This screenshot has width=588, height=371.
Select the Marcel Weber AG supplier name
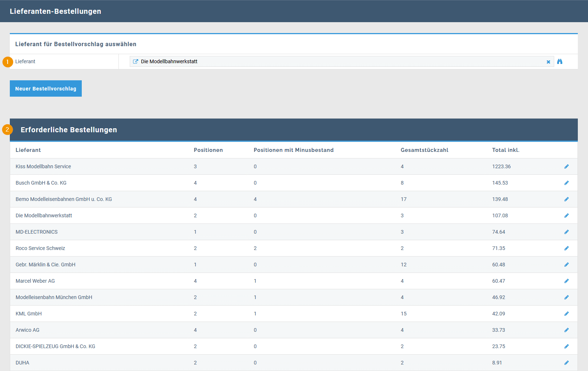coord(35,281)
